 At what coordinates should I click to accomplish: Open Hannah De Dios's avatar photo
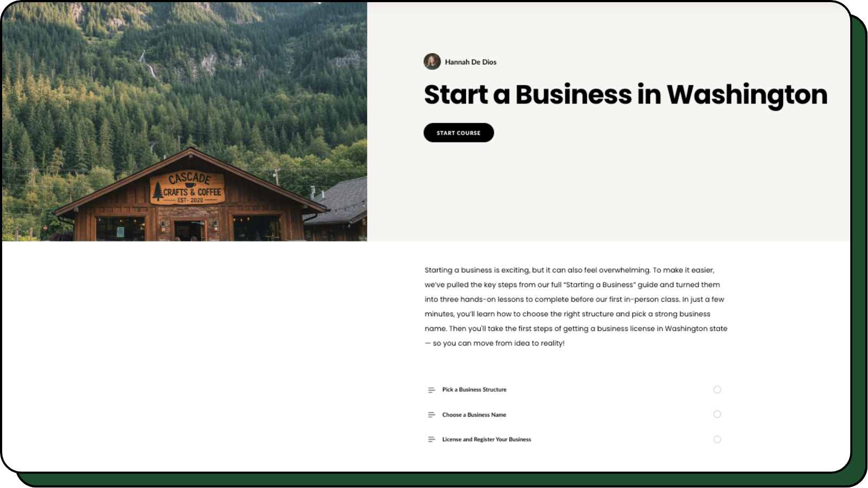click(432, 62)
